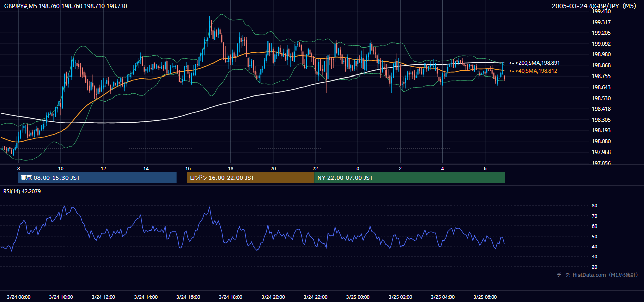Click the RSI scale value 30
644x302 pixels.
pyautogui.click(x=594, y=256)
